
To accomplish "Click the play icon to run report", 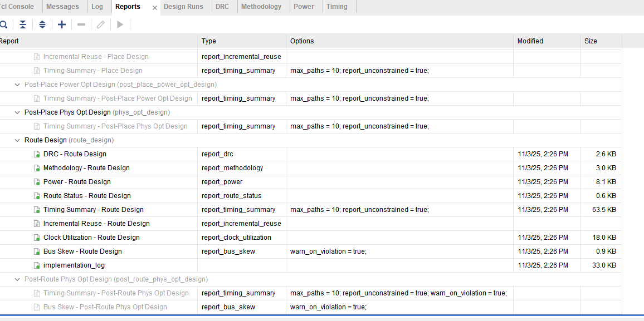I will click(x=120, y=24).
